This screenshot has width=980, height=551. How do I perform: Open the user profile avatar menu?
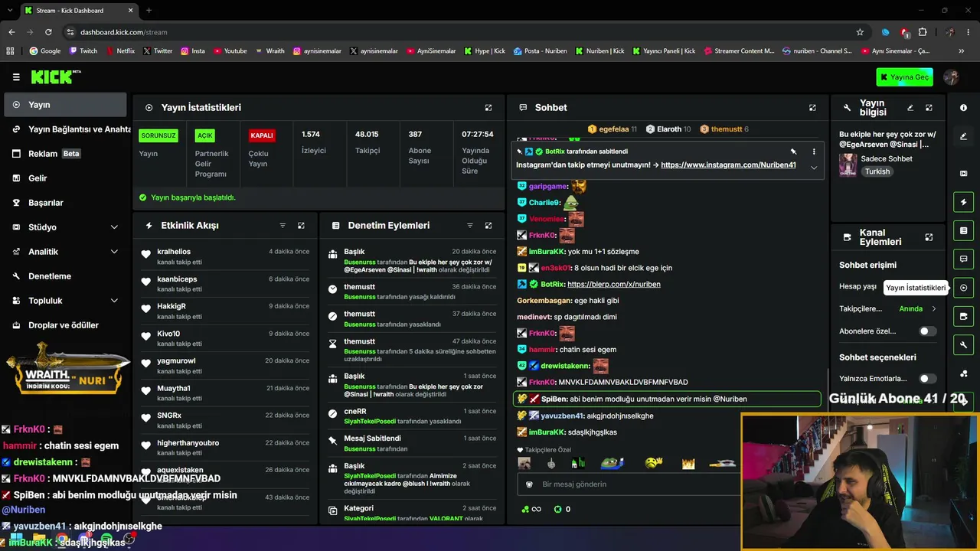[x=952, y=77]
